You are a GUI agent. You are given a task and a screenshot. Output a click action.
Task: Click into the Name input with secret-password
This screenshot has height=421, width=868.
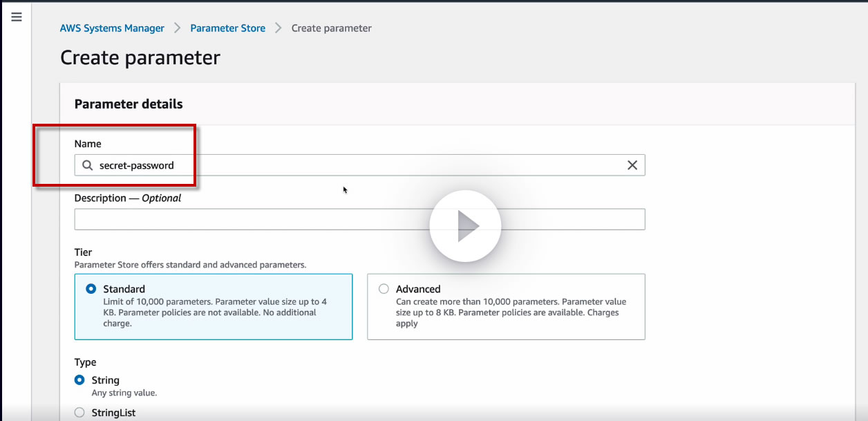[359, 165]
